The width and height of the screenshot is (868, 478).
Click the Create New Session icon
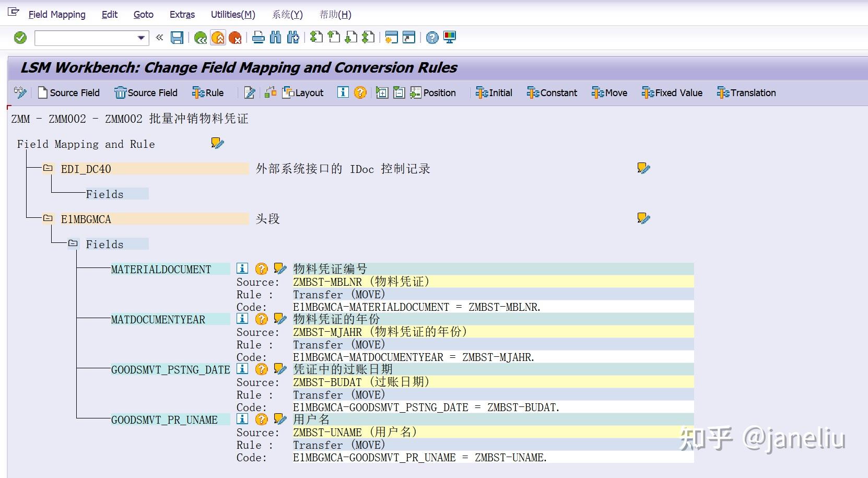[x=391, y=37]
